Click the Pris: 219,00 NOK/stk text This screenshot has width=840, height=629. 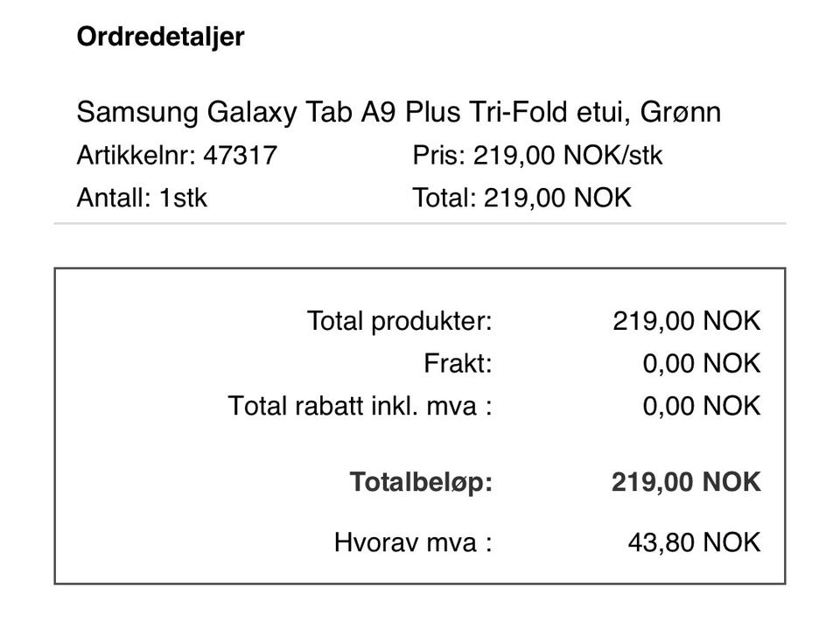click(537, 156)
